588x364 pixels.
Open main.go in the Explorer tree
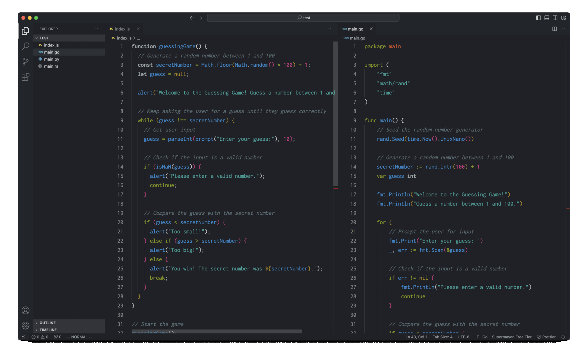click(69, 52)
